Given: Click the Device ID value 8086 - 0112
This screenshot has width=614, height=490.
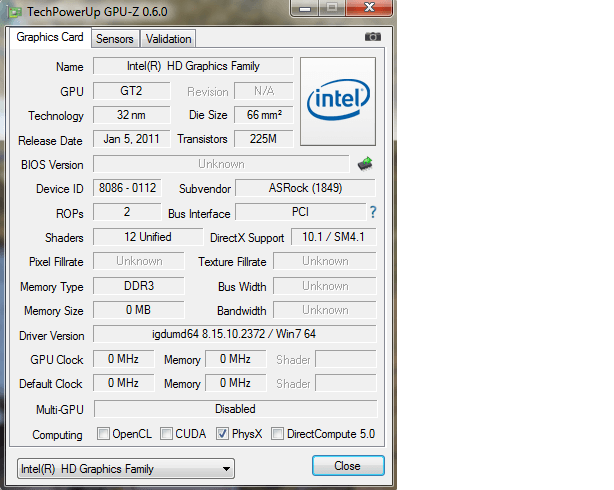Looking at the screenshot, I should pyautogui.click(x=127, y=188).
